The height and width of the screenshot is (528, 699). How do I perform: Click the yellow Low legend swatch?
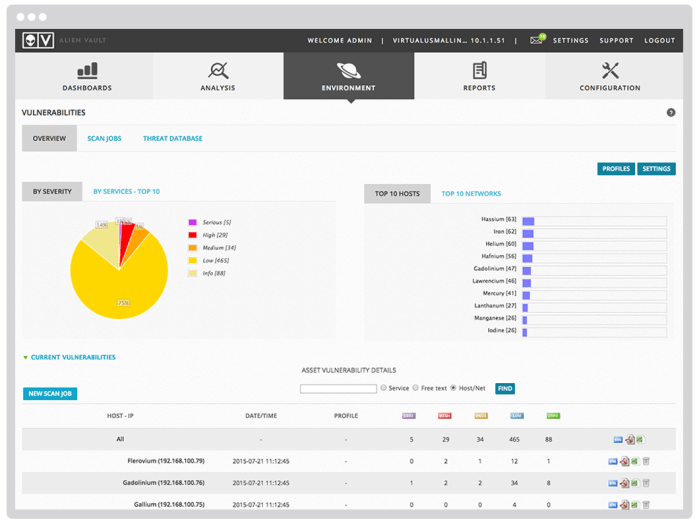point(192,260)
